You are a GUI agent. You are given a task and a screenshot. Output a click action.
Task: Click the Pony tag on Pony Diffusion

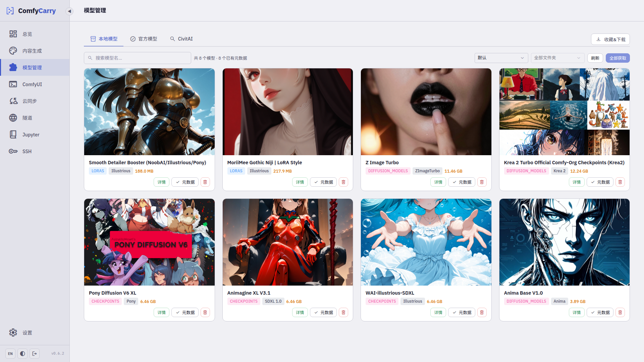coord(131,301)
